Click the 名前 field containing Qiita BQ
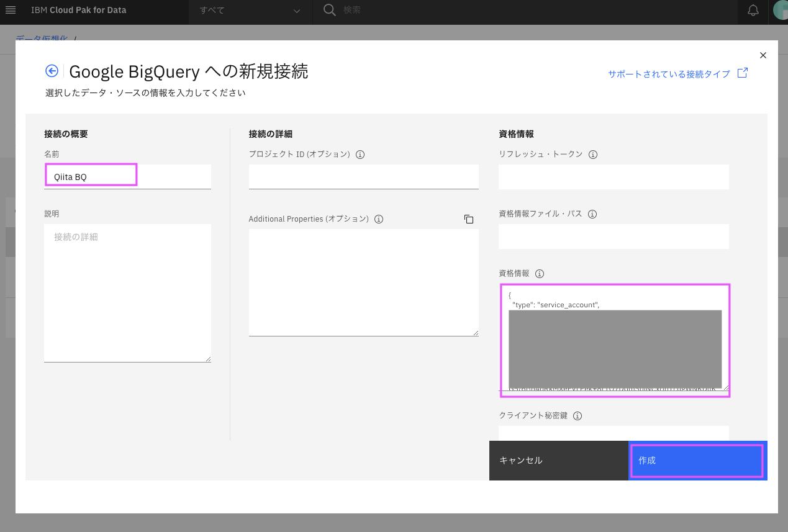 (x=127, y=176)
